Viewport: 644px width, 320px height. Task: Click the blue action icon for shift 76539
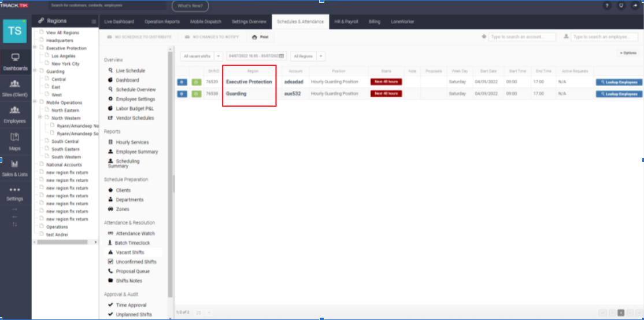pos(182,82)
